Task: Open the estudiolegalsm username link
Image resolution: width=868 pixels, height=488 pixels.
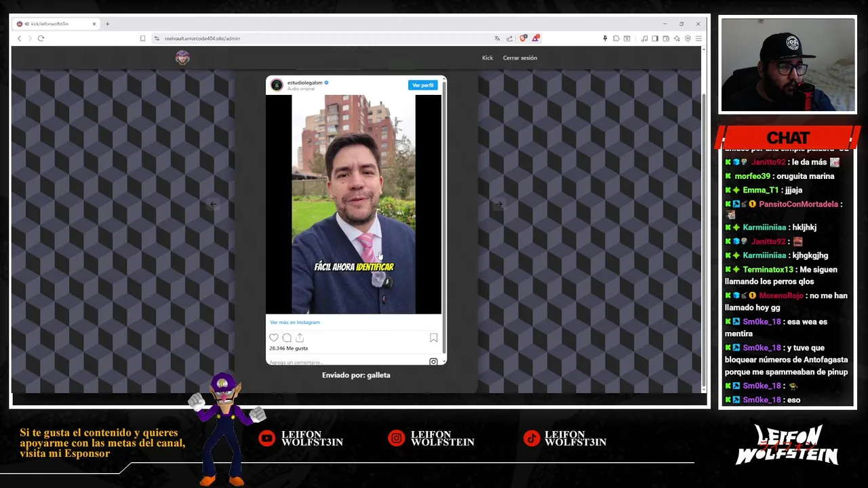Action: (x=304, y=83)
